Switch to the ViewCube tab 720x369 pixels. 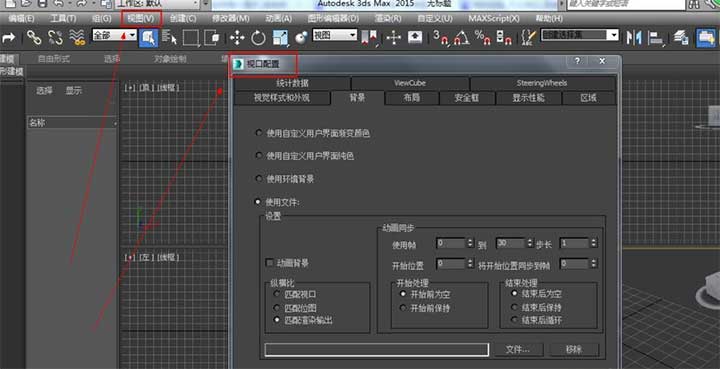tap(410, 83)
